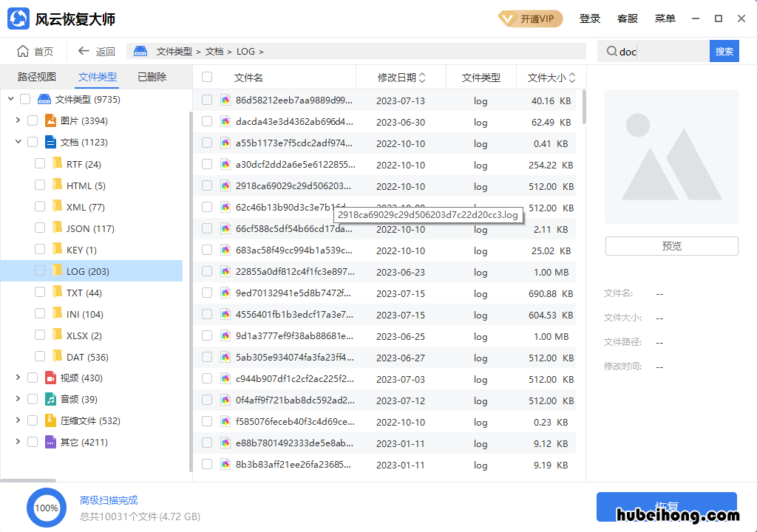
Task: Collapse the 文档 (1123) tree node
Action: tap(18, 142)
